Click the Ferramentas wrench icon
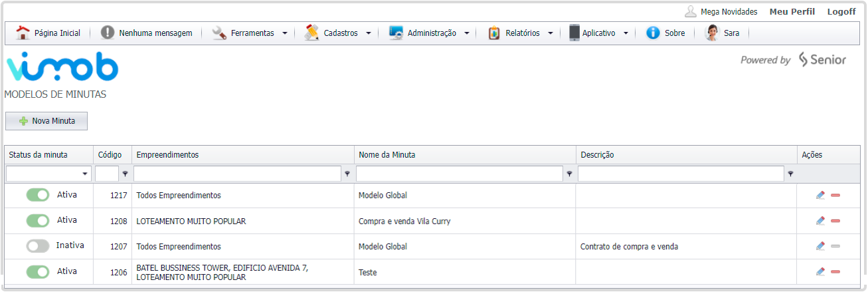868x292 pixels. click(x=219, y=33)
